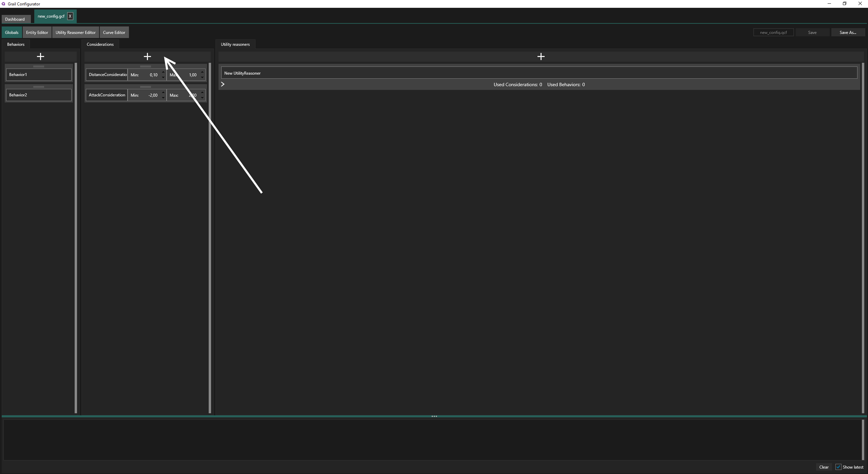Open the Globals section
This screenshot has height=474, width=868.
(12, 32)
